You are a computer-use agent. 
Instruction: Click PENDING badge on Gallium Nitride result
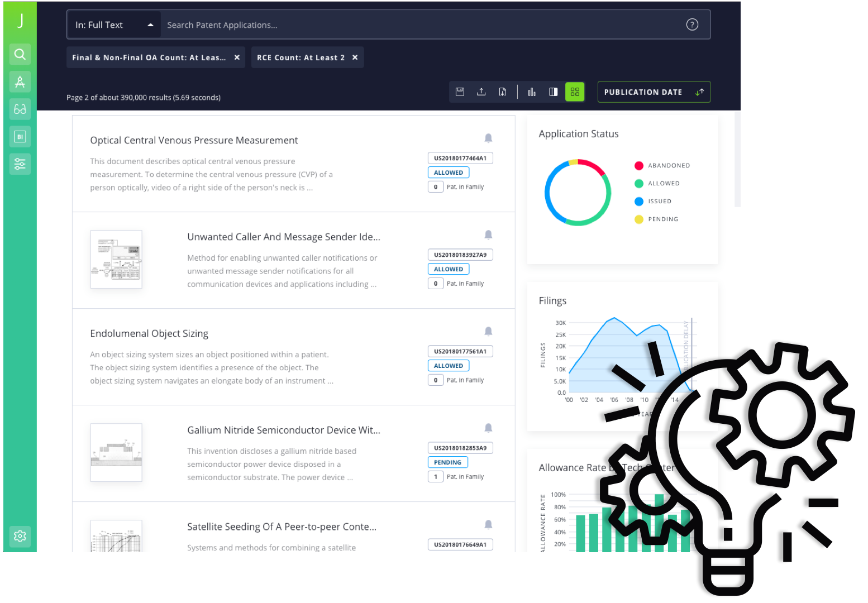[448, 462]
